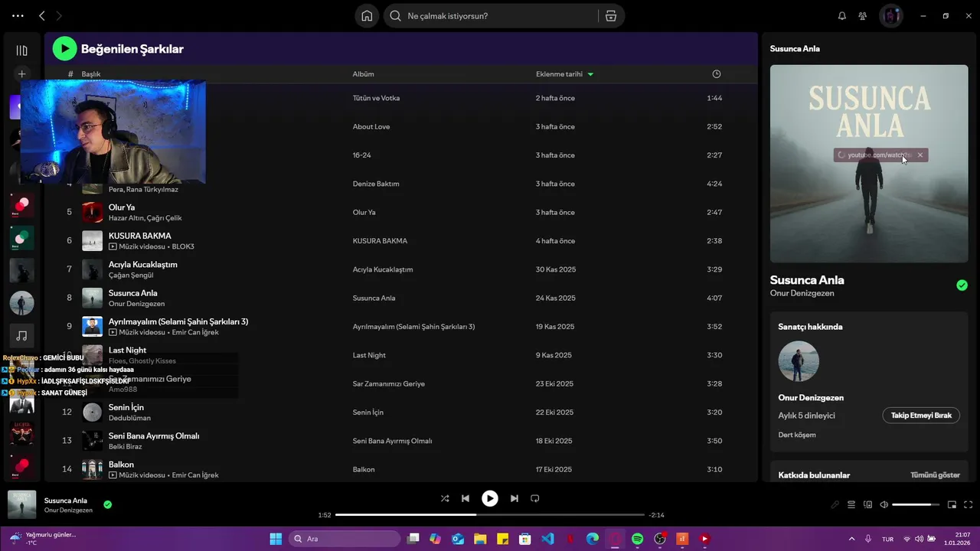Select the song KUSURA BAKMA

coord(140,236)
